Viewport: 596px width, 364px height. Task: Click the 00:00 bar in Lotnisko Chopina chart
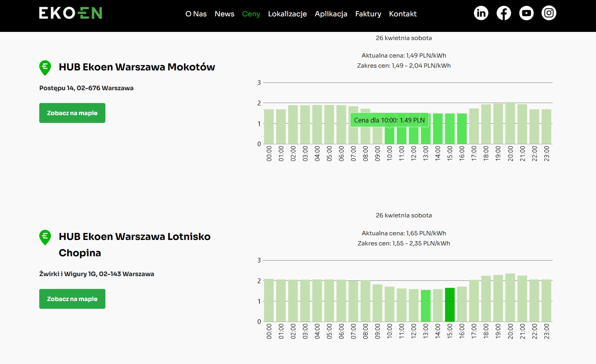pyautogui.click(x=269, y=300)
